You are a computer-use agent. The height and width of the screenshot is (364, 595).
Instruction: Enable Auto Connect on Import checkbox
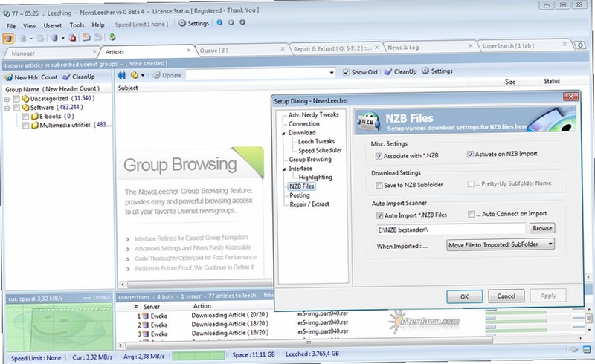[x=471, y=214]
